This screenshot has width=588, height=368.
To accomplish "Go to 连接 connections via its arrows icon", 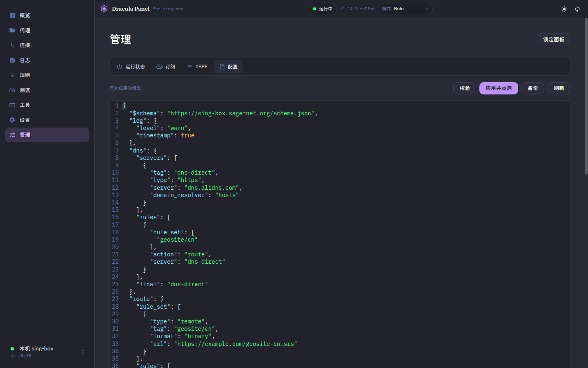I will click(12, 45).
